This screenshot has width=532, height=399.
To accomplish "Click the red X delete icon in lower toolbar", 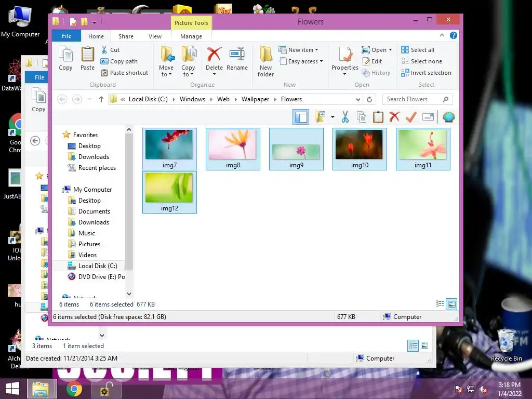I will (x=394, y=117).
